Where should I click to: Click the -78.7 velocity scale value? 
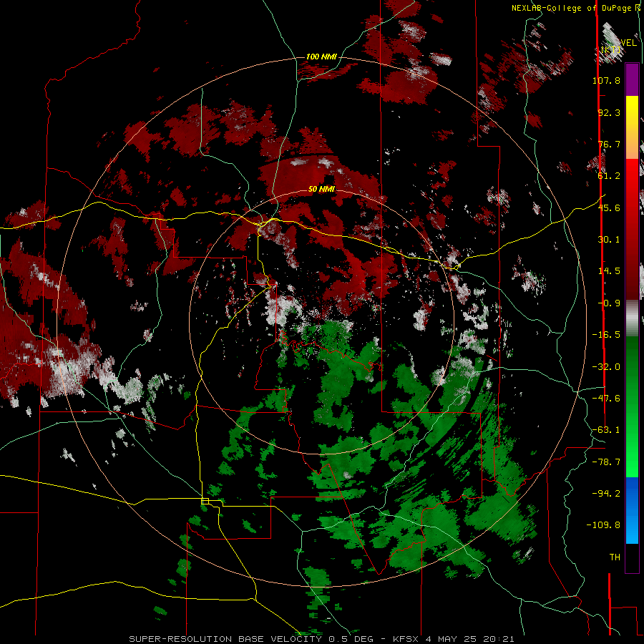[x=606, y=462]
